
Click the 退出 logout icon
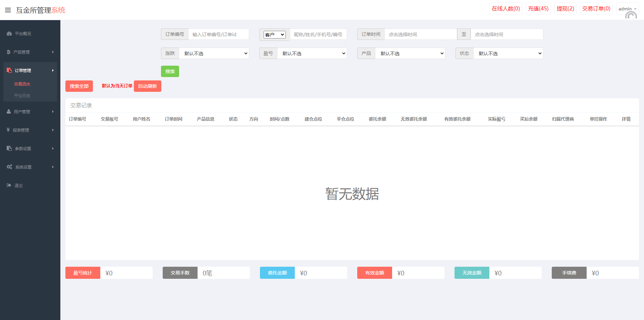[x=9, y=185]
